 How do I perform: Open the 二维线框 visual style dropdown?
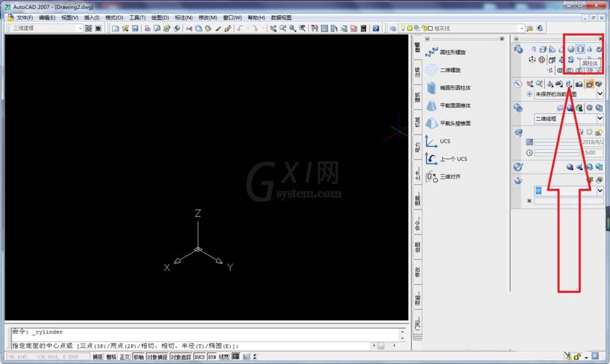click(600, 119)
